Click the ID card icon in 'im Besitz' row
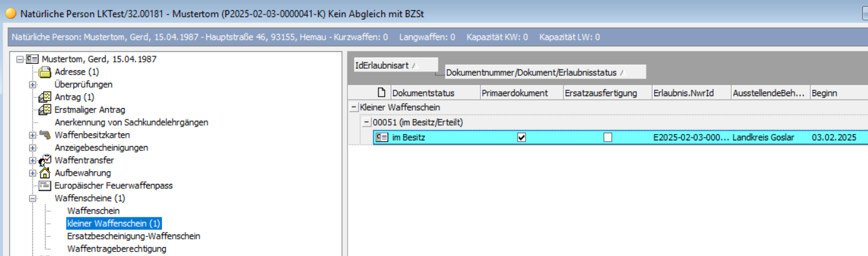This screenshot has width=868, height=256. click(x=382, y=138)
